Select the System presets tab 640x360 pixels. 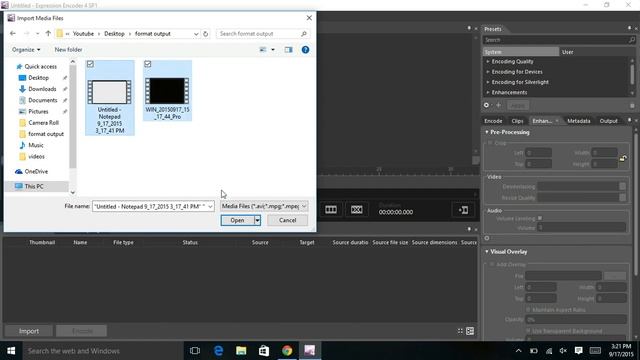click(521, 52)
